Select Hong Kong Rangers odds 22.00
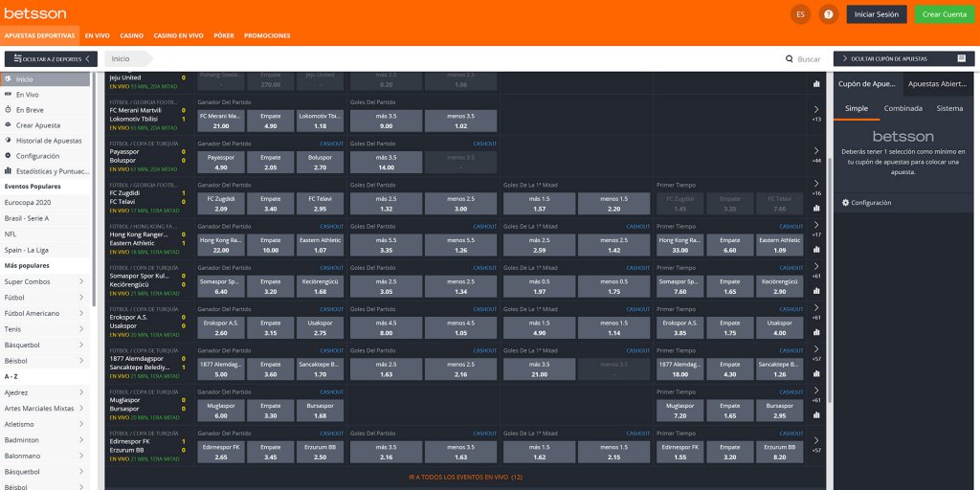The height and width of the screenshot is (490, 980). (221, 245)
